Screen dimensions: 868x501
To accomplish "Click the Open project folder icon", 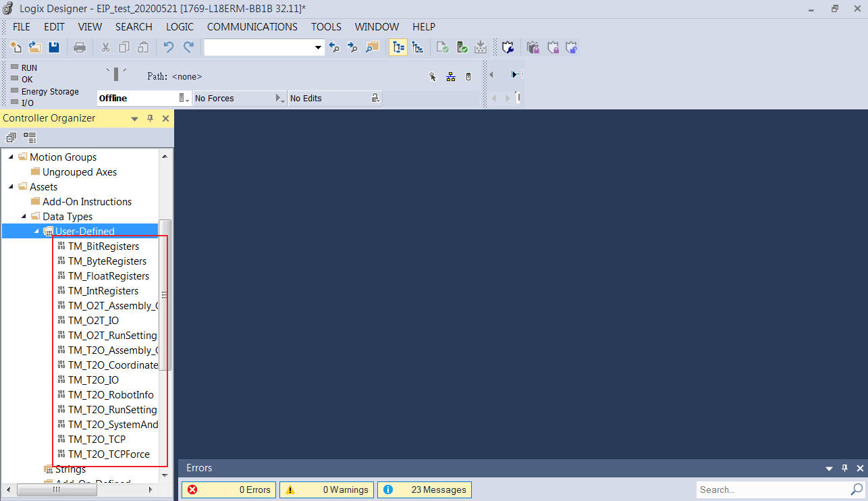I will (35, 47).
